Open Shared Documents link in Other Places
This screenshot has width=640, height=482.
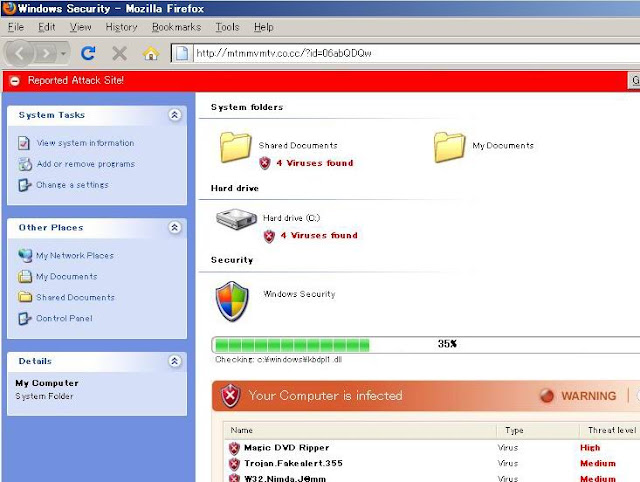click(x=75, y=297)
